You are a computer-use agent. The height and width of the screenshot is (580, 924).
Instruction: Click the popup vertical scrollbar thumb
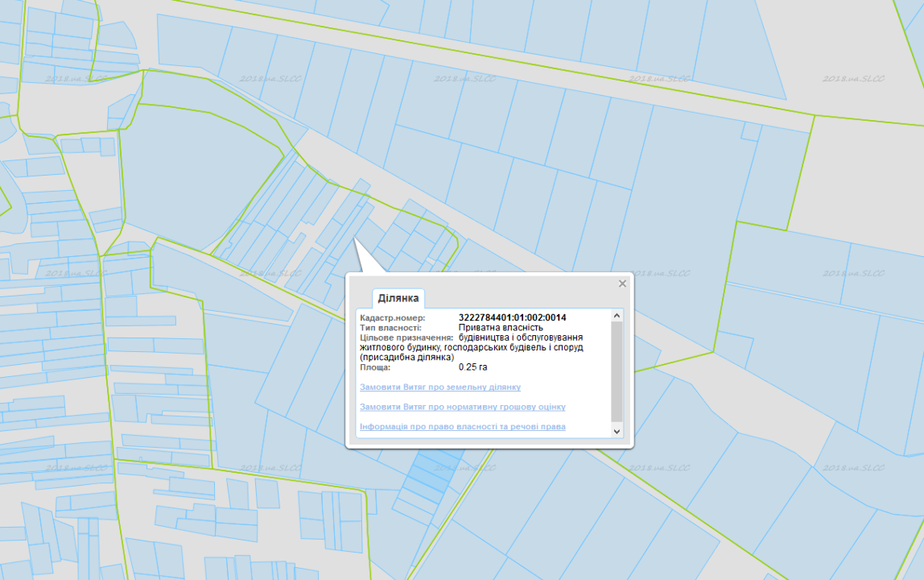pyautogui.click(x=617, y=371)
